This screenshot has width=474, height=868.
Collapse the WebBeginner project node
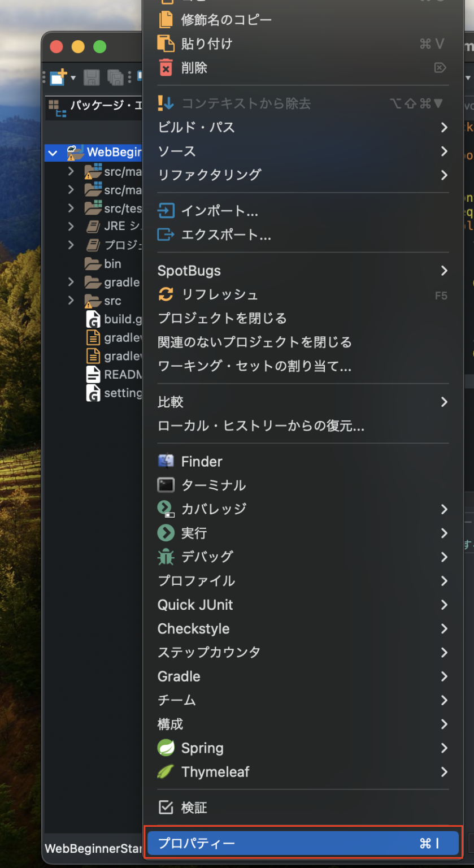[x=53, y=152]
